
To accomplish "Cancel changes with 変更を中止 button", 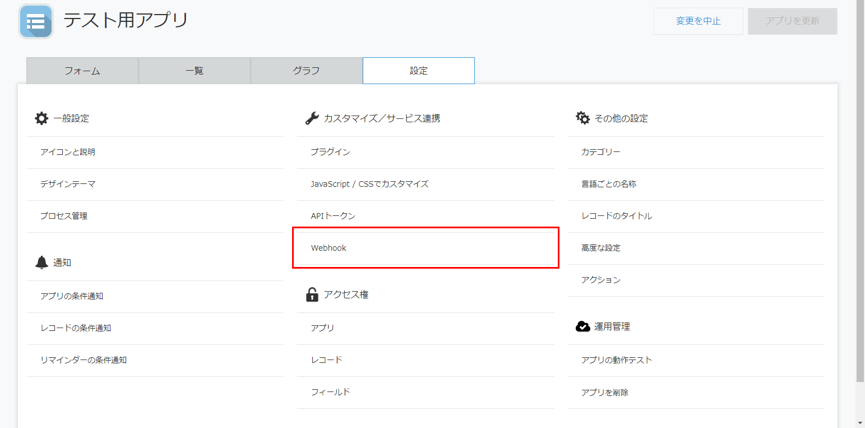I will coord(698,22).
